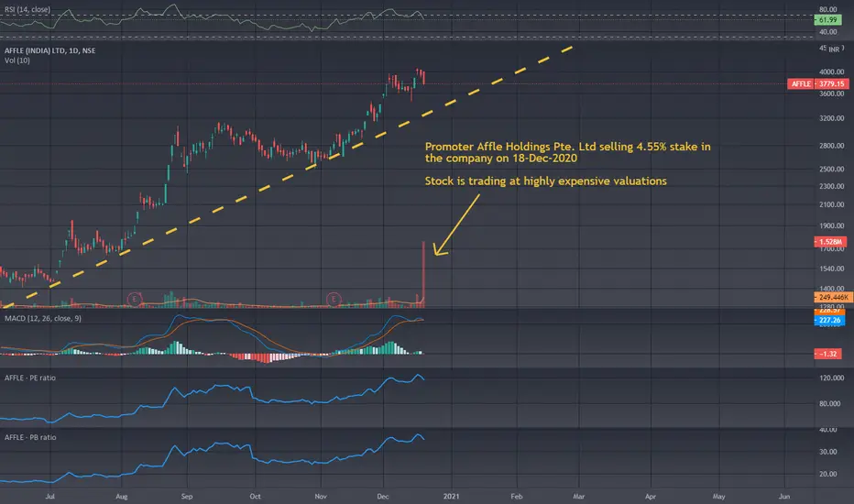Viewport: 854px width, 504px height.
Task: Select the promoter stake sale annotation text
Action: 567,152
